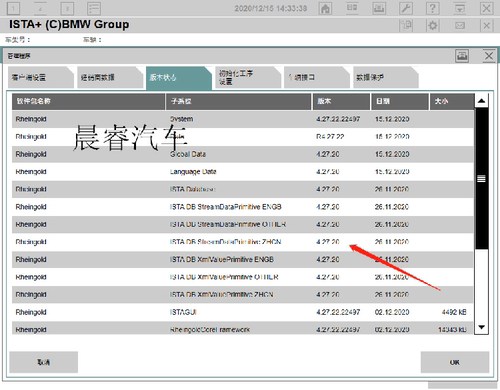Open the 初始化工序 设置 tab
The width and height of the screenshot is (500, 390).
point(248,77)
